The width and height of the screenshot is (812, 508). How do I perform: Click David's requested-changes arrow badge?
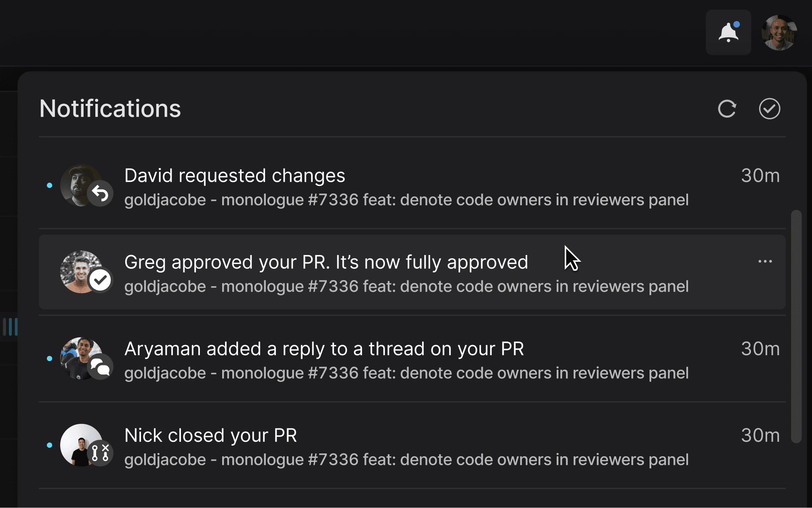click(100, 194)
